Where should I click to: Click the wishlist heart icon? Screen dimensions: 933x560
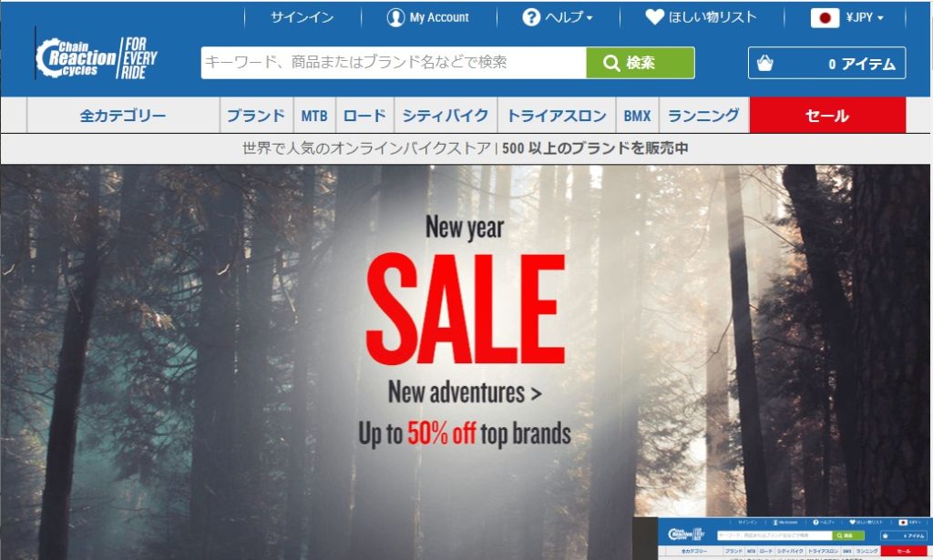pos(654,16)
